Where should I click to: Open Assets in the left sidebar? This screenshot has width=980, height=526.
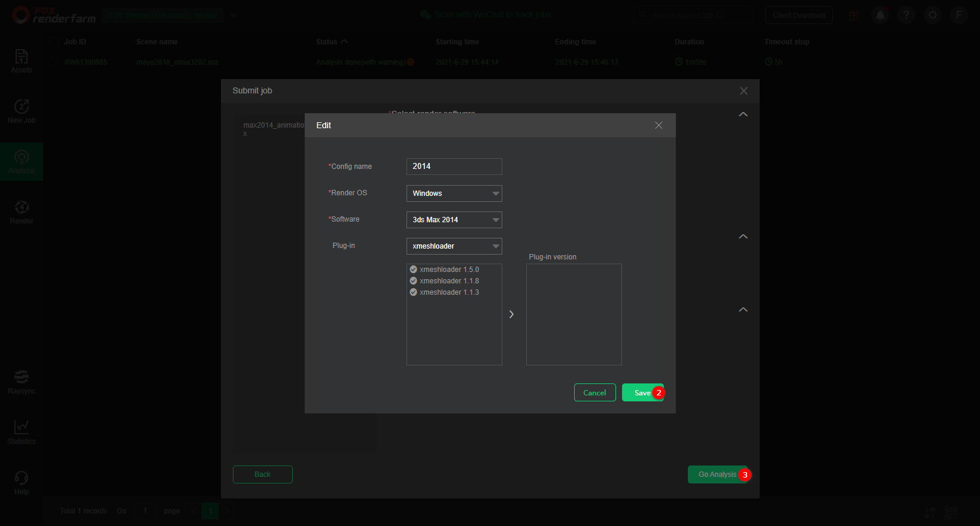click(x=22, y=61)
